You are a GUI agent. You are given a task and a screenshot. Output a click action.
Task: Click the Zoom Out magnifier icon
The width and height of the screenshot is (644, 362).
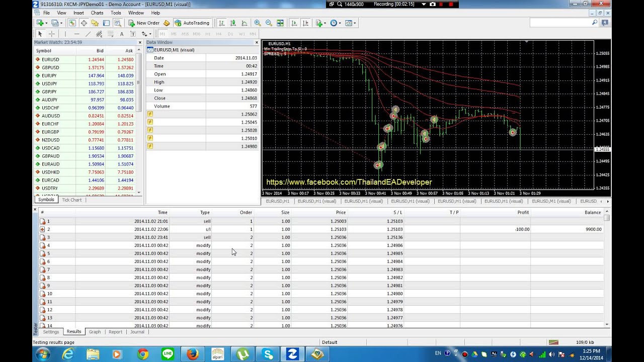(x=269, y=23)
